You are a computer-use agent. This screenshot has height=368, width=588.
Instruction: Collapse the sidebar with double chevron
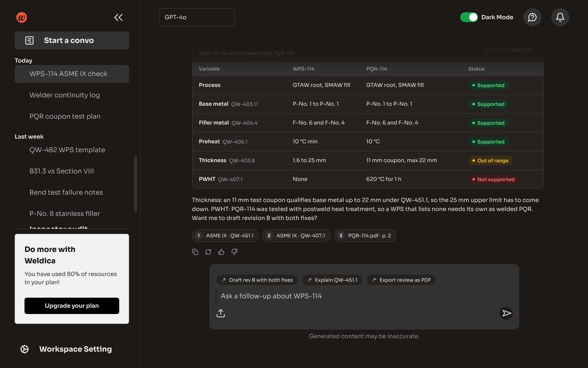click(118, 17)
